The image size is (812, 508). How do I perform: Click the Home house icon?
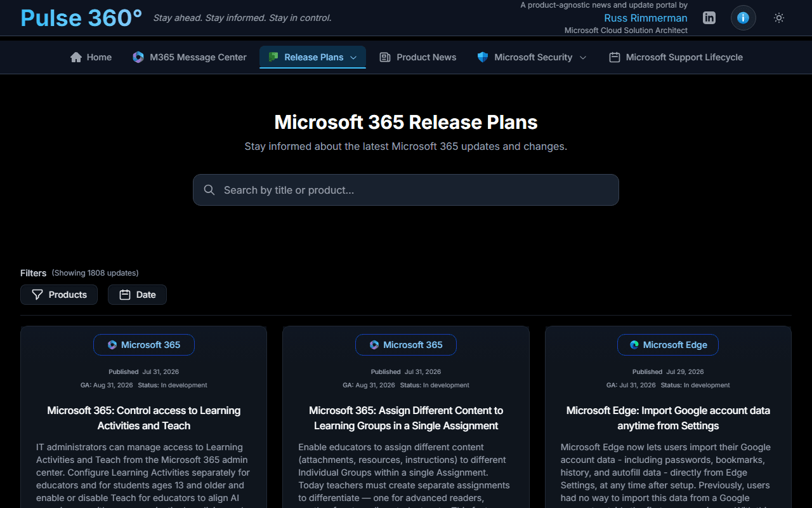(76, 57)
